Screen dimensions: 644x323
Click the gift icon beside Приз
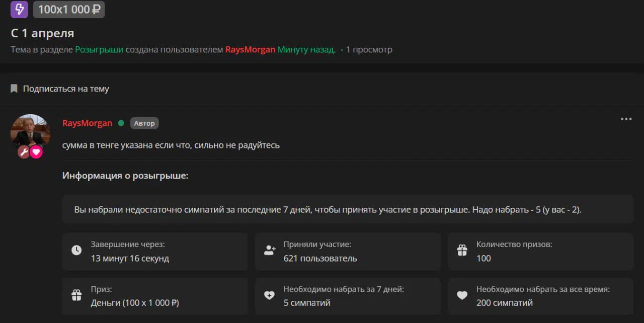click(76, 295)
